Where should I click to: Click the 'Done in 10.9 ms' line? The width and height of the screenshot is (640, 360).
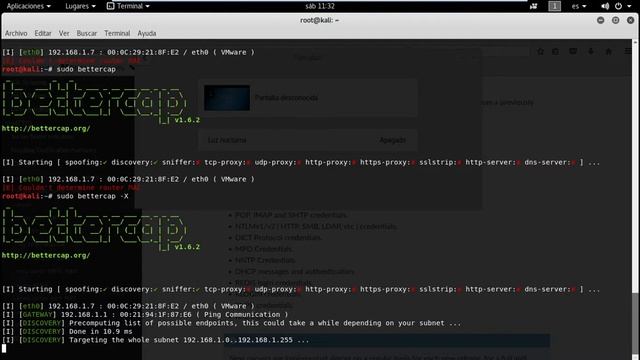(67, 331)
